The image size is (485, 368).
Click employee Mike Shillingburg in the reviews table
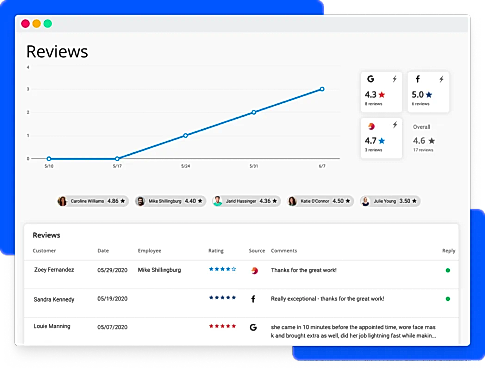coord(159,270)
